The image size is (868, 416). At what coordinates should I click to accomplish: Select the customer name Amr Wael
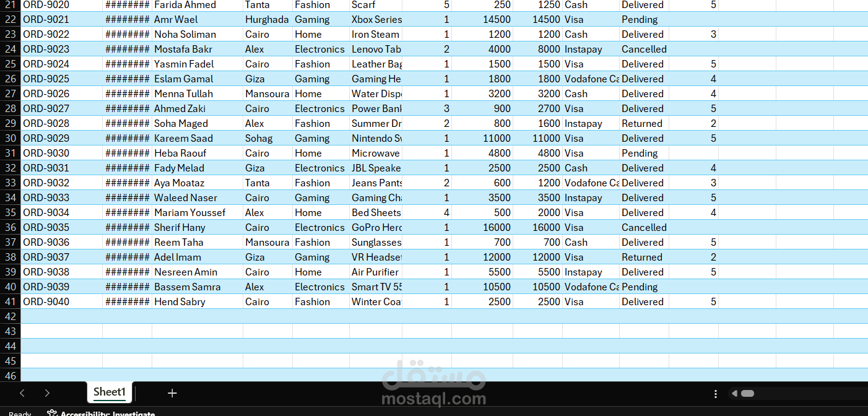pos(197,19)
